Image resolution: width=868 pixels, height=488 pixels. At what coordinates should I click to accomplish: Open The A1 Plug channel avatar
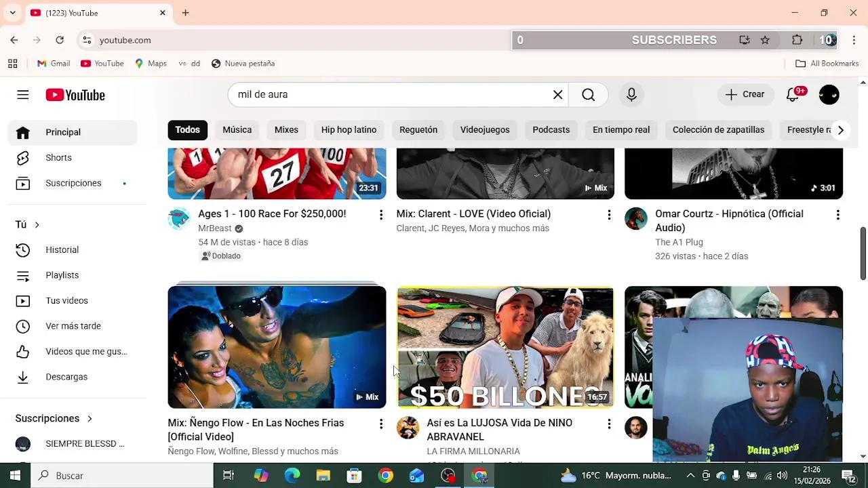pyautogui.click(x=636, y=219)
